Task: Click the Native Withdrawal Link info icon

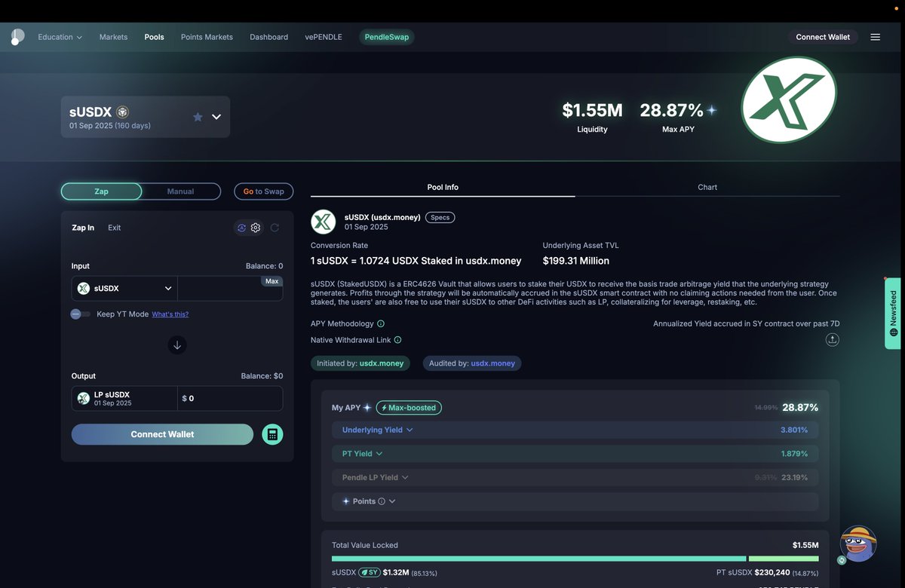Action: [397, 340]
